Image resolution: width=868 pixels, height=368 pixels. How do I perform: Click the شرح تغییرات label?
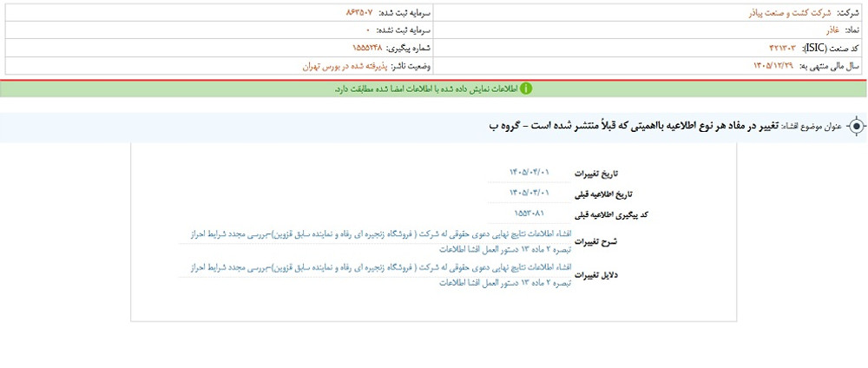[x=597, y=242]
